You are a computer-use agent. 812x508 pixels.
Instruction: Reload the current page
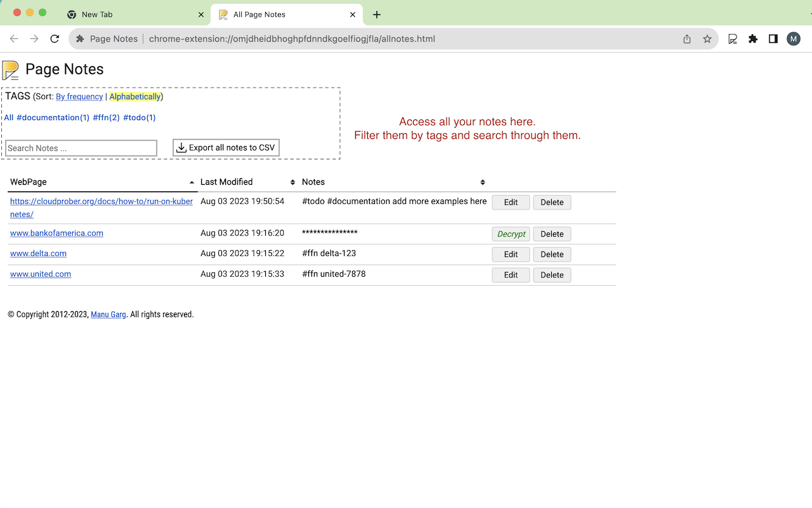tap(55, 39)
